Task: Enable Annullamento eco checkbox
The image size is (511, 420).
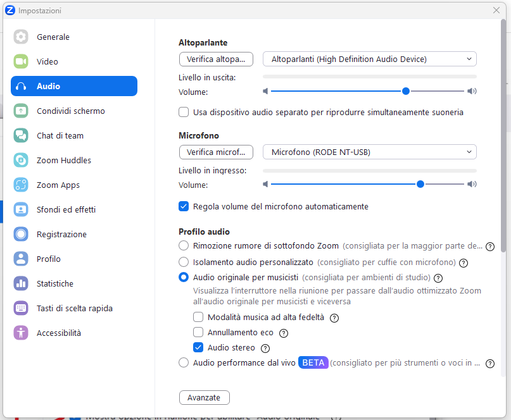Action: [198, 333]
